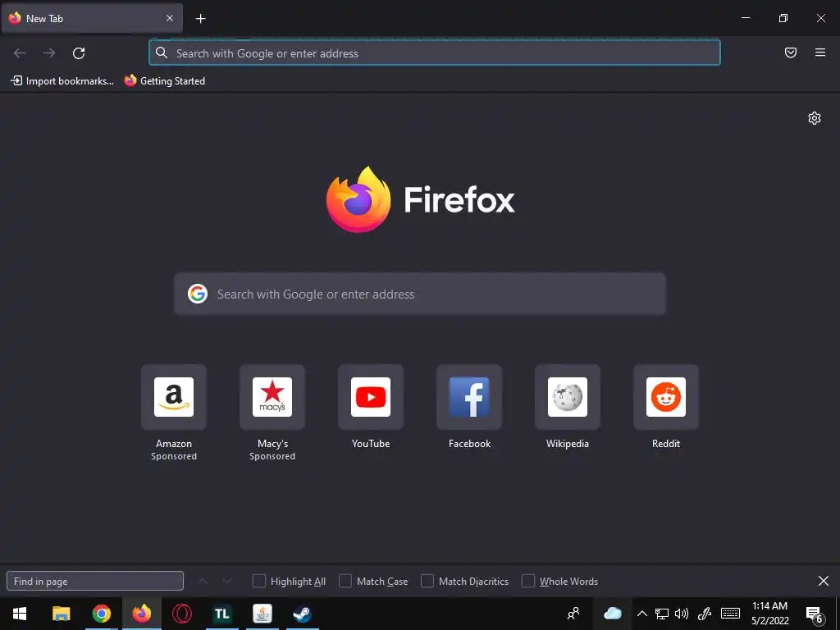
Task: Click the Google logo in search box
Action: pyautogui.click(x=198, y=294)
